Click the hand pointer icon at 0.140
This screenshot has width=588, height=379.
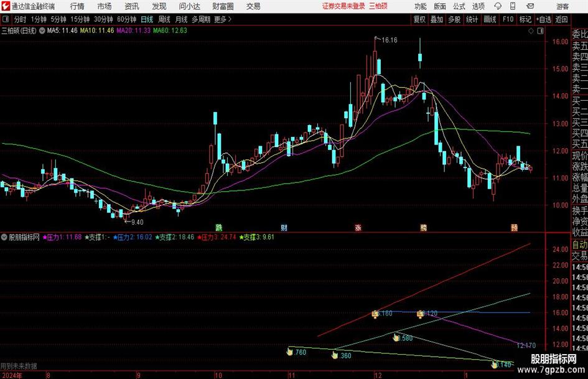point(495,364)
